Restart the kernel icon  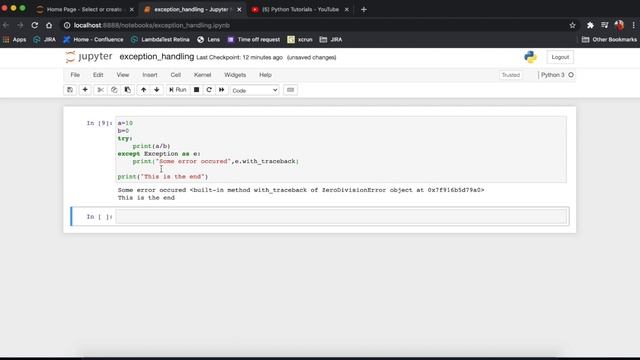click(x=209, y=90)
